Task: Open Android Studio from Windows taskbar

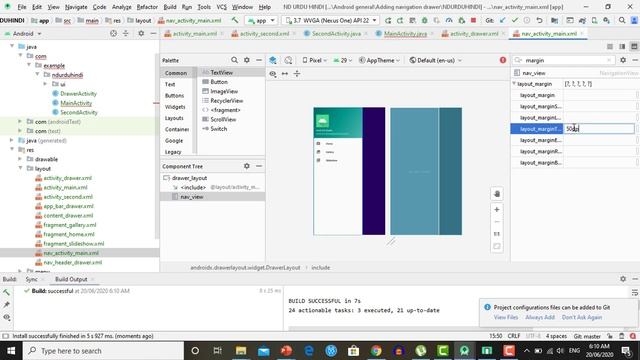Action: 464,351
